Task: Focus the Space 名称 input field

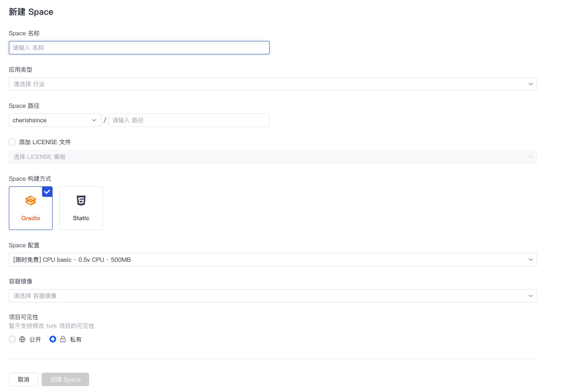Action: click(139, 48)
